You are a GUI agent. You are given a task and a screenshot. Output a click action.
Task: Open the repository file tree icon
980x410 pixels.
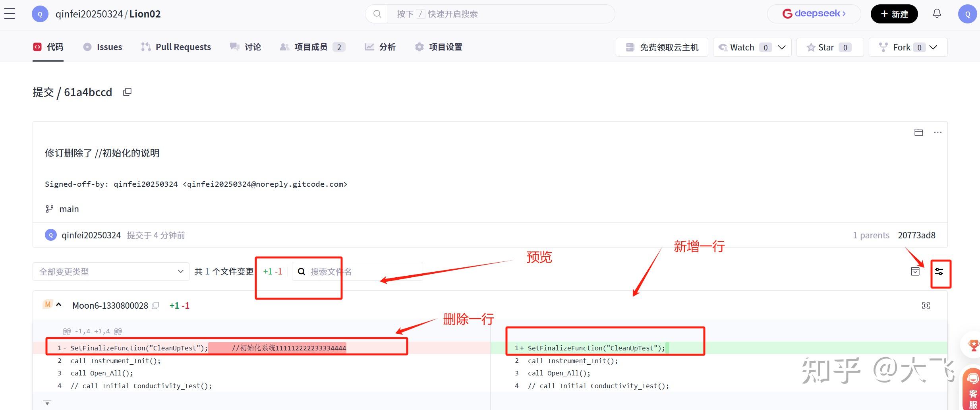[918, 132]
